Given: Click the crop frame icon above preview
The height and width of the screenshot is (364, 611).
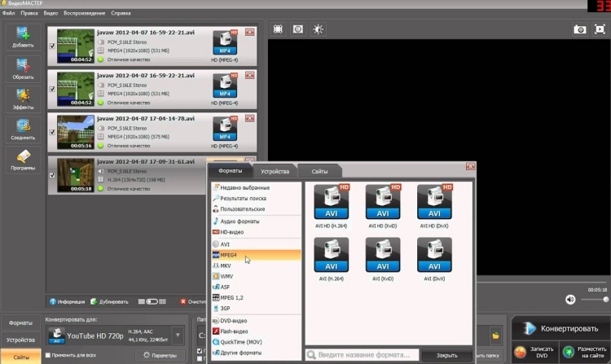Looking at the screenshot, I should point(278,29).
